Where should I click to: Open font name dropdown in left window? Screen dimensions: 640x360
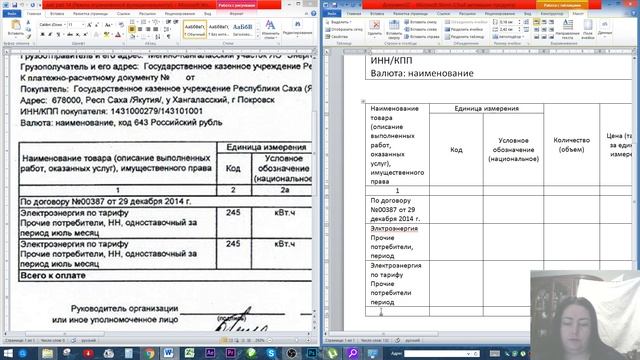(x=65, y=25)
